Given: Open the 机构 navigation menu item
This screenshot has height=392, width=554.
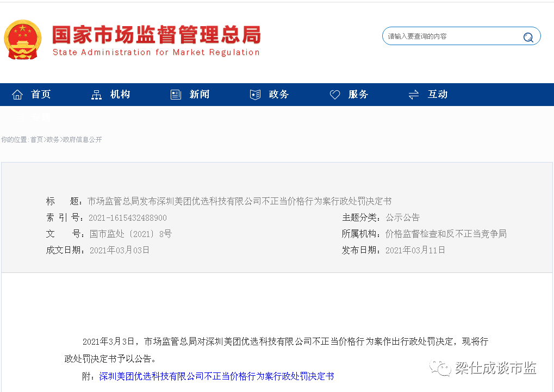Looking at the screenshot, I should (120, 95).
